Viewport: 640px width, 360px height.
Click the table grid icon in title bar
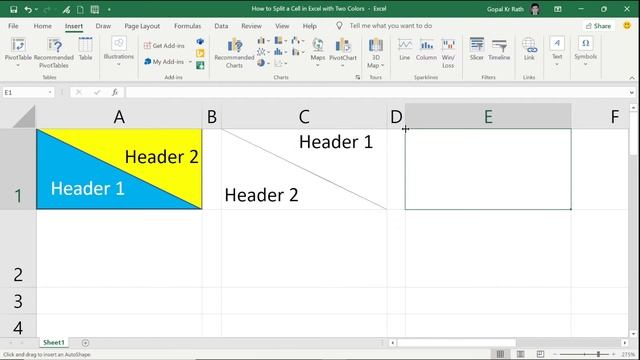point(95,9)
